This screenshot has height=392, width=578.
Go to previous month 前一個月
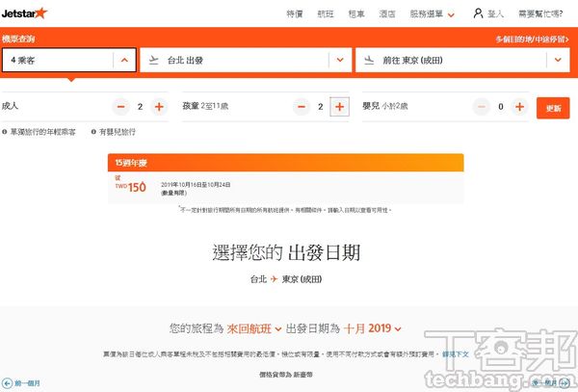[x=21, y=383]
